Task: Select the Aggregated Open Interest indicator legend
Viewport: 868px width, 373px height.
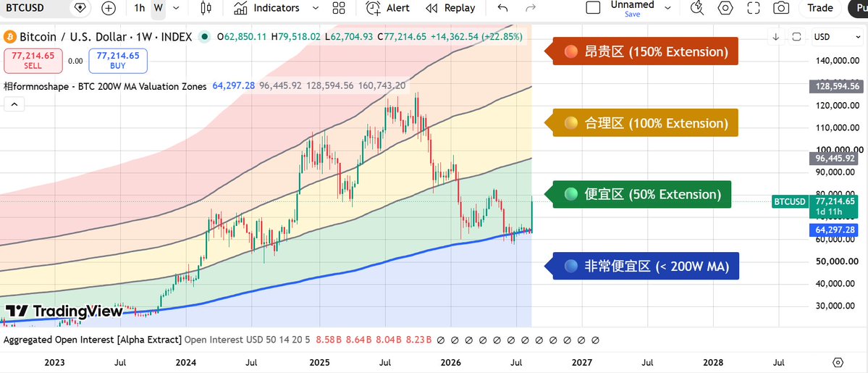Action: tap(93, 340)
